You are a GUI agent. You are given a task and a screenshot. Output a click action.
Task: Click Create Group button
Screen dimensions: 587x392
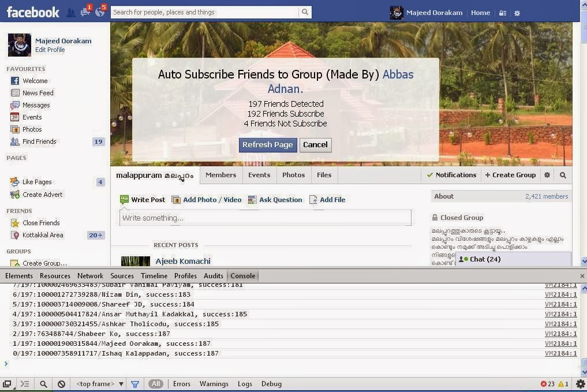[x=510, y=175]
